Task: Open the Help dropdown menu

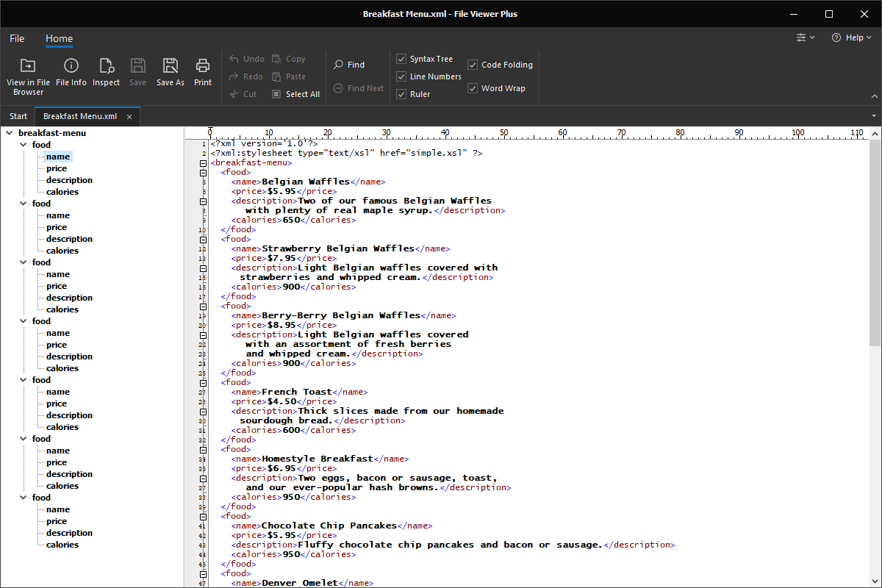Action: click(850, 37)
